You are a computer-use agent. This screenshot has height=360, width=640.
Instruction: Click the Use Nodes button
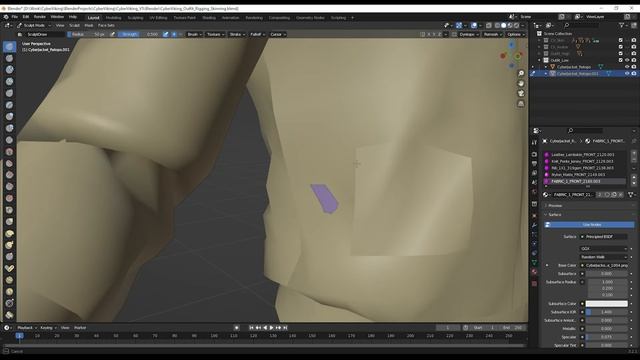coord(589,225)
